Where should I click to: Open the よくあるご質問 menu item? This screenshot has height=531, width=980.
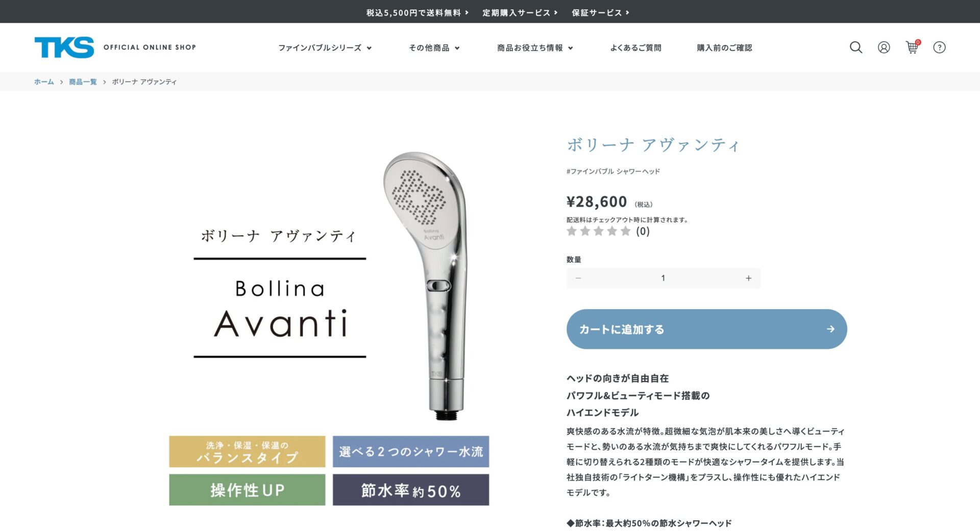coord(635,48)
